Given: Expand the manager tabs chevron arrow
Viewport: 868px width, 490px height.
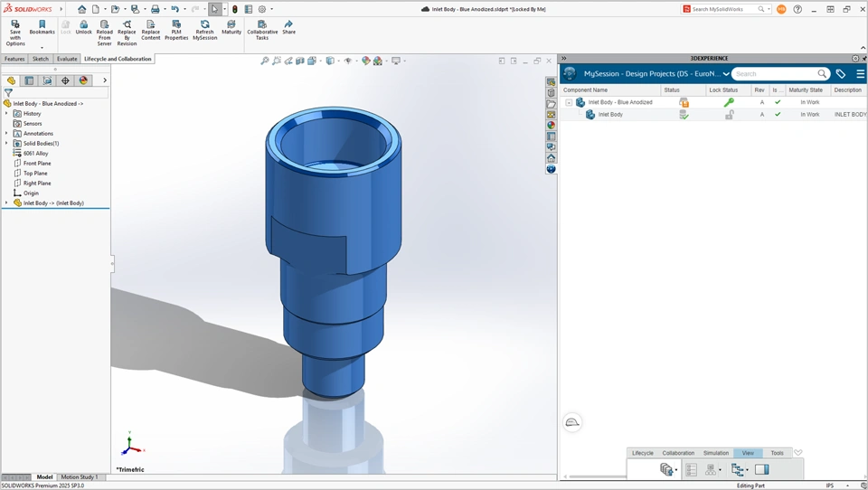Looking at the screenshot, I should pyautogui.click(x=105, y=80).
